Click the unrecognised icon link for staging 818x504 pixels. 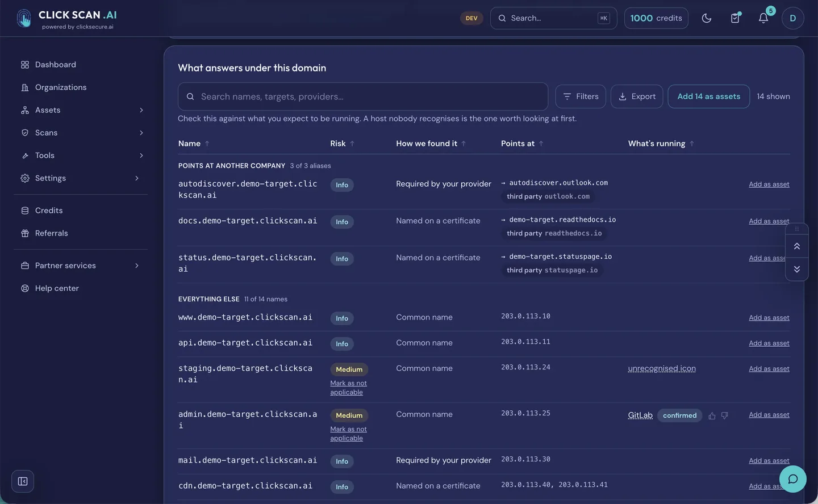pos(662,369)
